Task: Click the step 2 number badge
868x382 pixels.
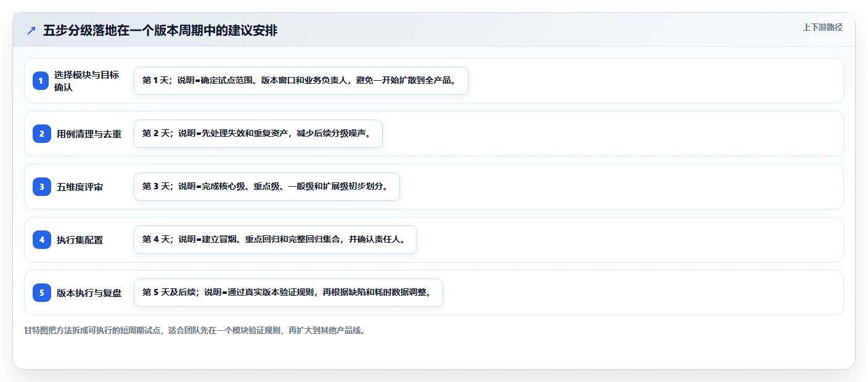Action: tap(42, 134)
